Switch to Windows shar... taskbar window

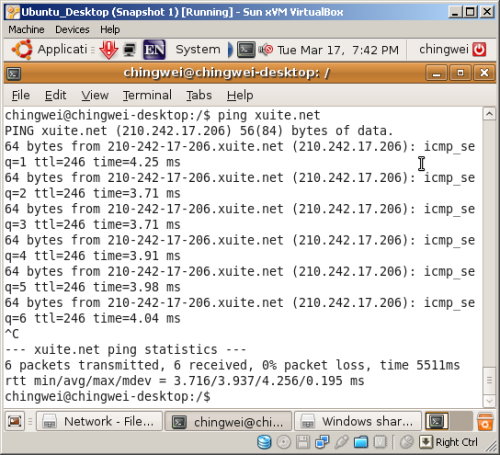(x=358, y=422)
